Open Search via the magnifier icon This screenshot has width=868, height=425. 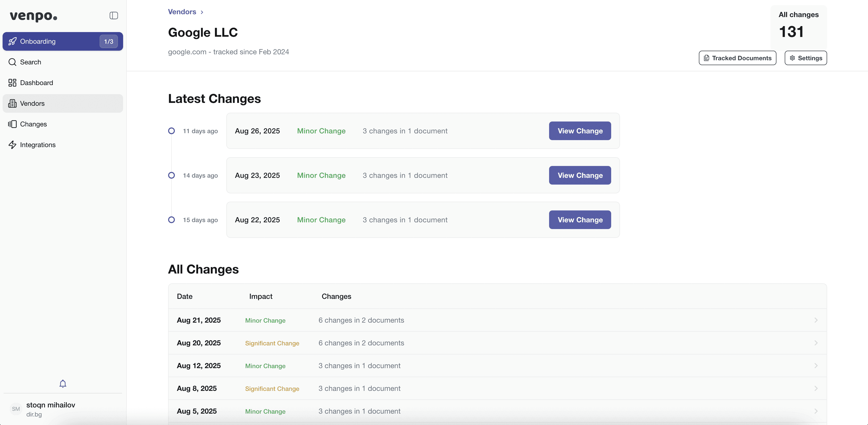click(12, 62)
